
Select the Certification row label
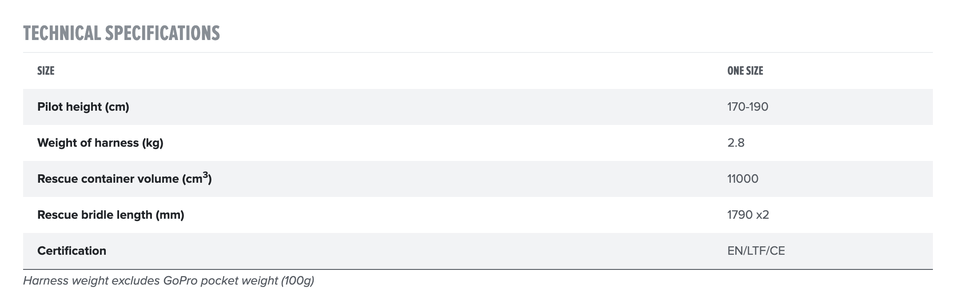click(x=72, y=251)
